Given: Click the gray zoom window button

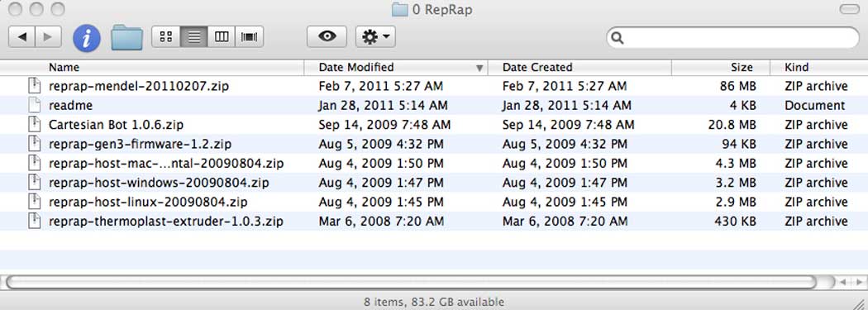Looking at the screenshot, I should (x=57, y=9).
